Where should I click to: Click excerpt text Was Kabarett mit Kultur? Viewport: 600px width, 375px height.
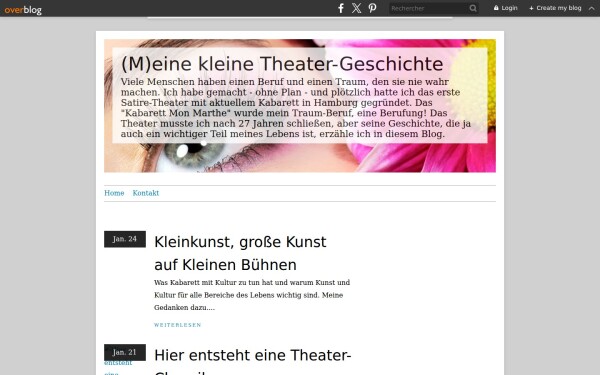[x=252, y=295]
